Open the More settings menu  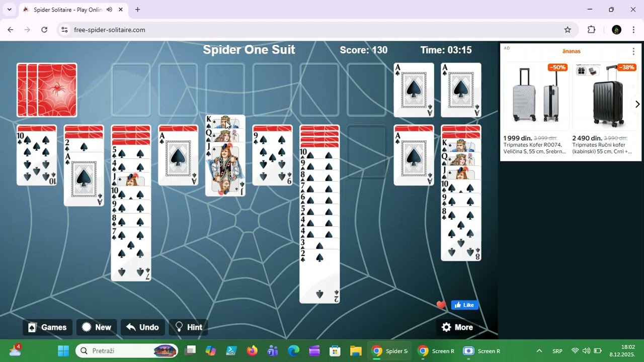click(457, 327)
